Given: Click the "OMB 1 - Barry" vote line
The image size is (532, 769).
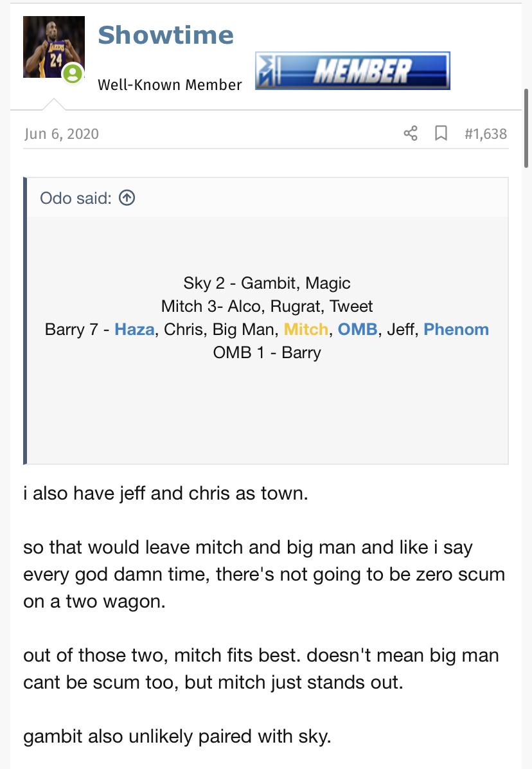Looking at the screenshot, I should pos(267,352).
